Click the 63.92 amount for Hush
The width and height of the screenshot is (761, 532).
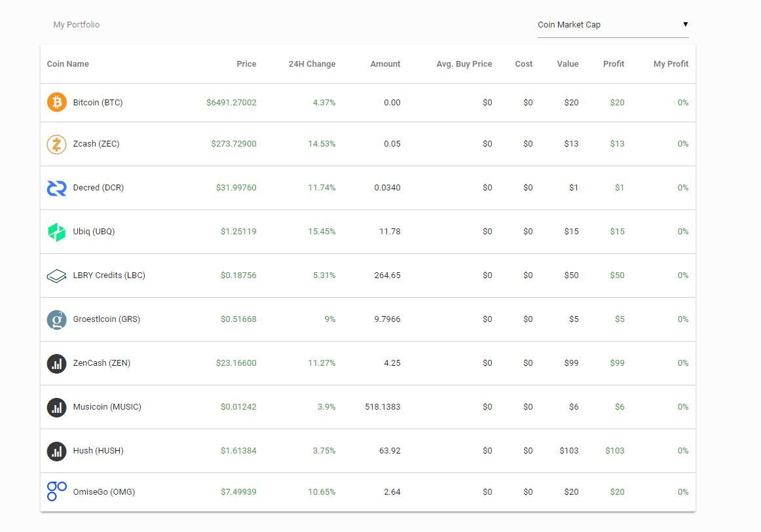pyautogui.click(x=390, y=450)
